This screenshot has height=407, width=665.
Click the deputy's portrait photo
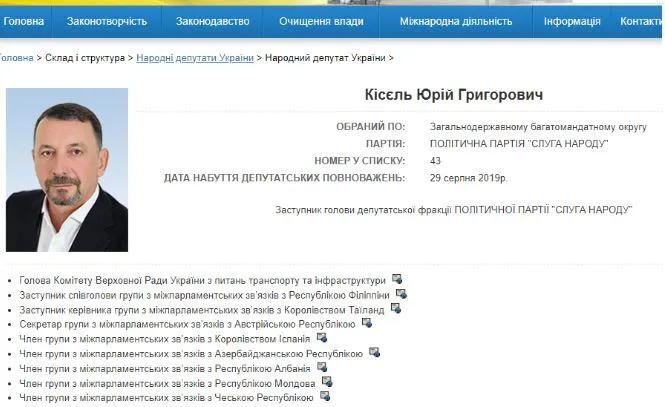tap(67, 170)
